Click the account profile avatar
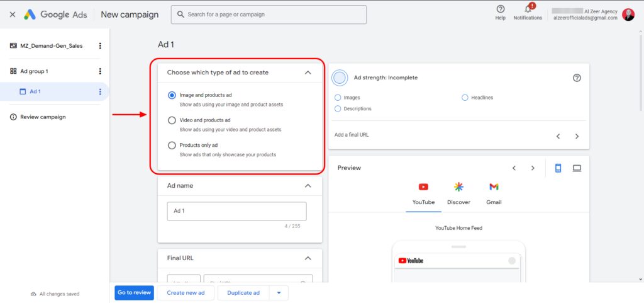The width and height of the screenshot is (644, 303). point(628,14)
